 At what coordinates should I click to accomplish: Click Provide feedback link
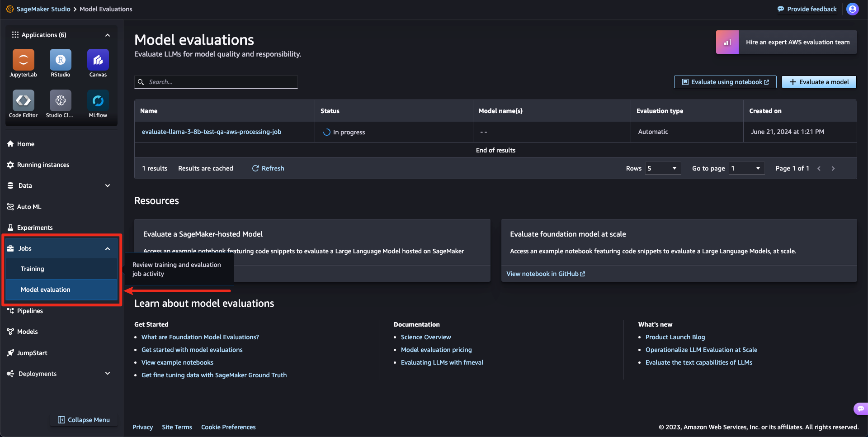click(807, 9)
